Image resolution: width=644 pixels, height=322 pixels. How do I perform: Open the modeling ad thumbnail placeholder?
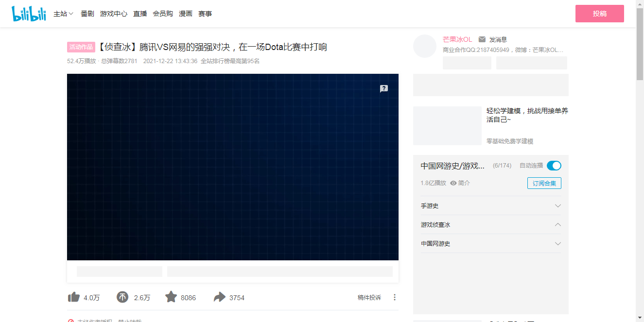pos(447,126)
